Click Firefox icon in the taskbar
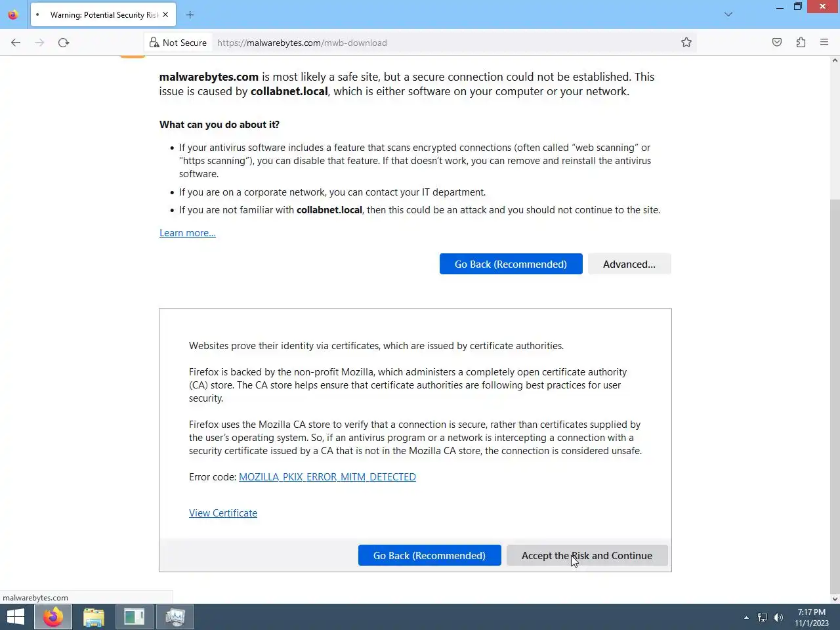The width and height of the screenshot is (840, 630). point(53,617)
